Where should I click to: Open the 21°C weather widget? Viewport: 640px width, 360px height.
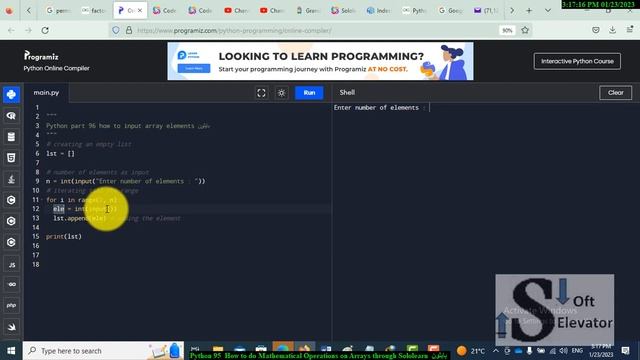pyautogui.click(x=471, y=351)
